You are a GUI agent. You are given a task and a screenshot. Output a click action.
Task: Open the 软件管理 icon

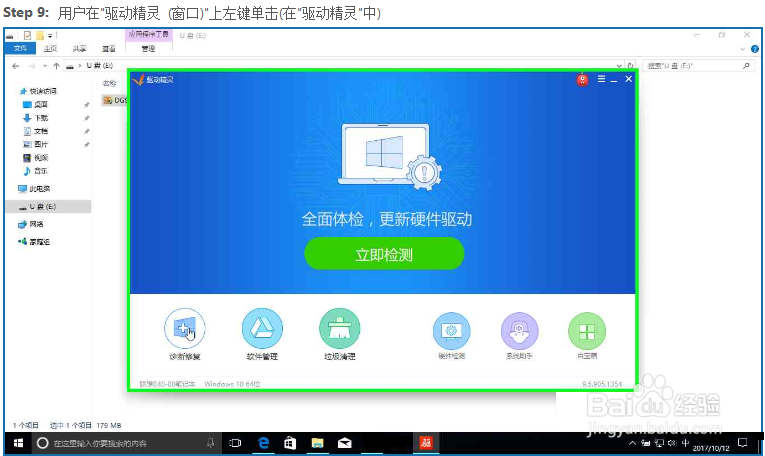coord(262,328)
